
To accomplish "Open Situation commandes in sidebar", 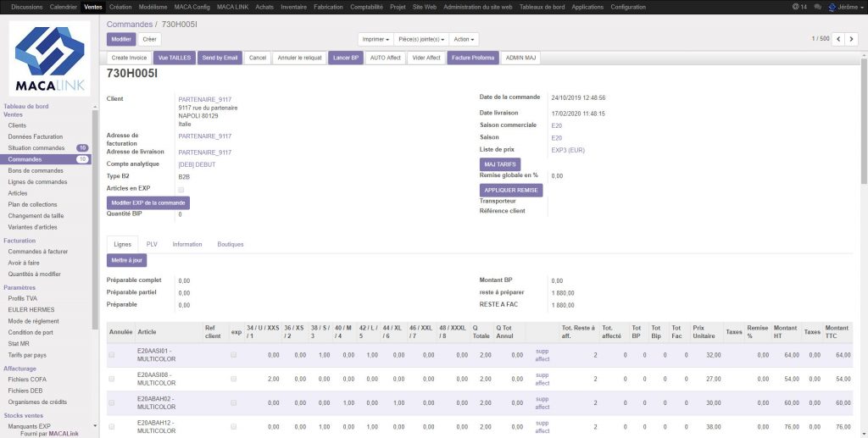I will [36, 147].
